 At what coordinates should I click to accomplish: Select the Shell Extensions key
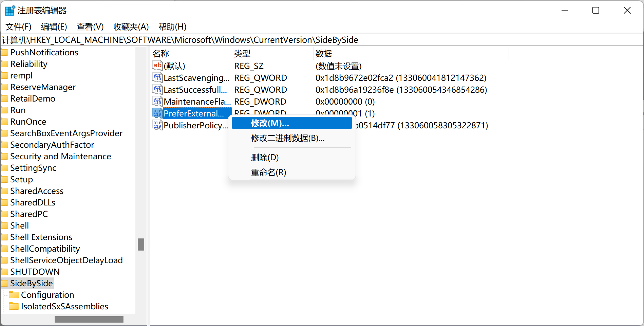point(41,237)
